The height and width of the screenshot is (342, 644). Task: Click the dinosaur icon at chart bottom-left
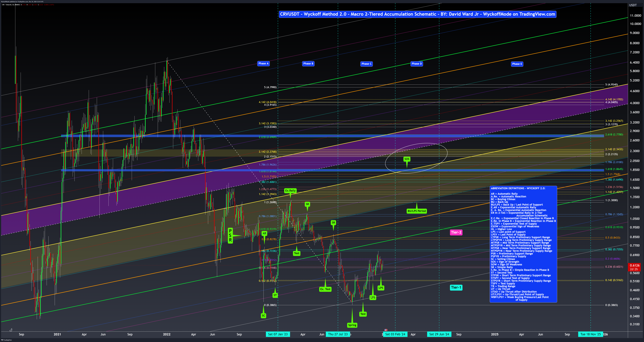click(11, 330)
